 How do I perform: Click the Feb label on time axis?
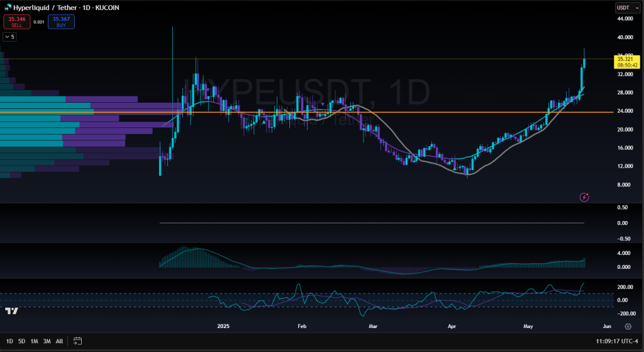point(302,327)
